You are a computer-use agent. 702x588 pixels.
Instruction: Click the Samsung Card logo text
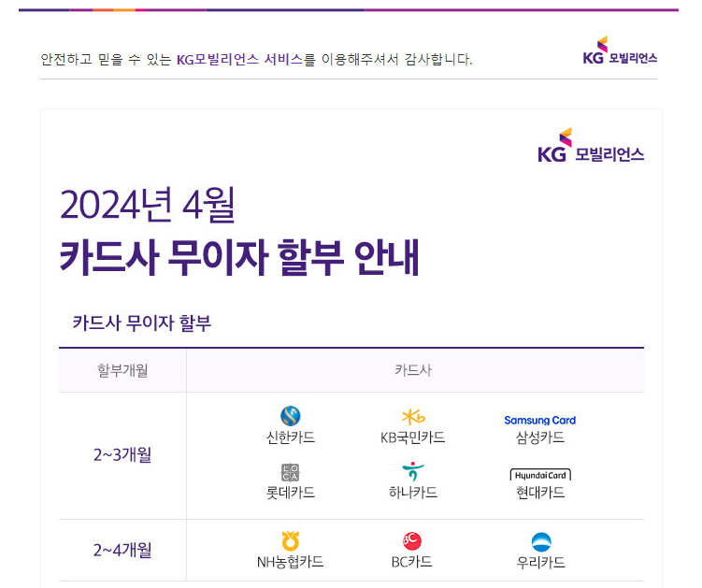pyautogui.click(x=540, y=420)
